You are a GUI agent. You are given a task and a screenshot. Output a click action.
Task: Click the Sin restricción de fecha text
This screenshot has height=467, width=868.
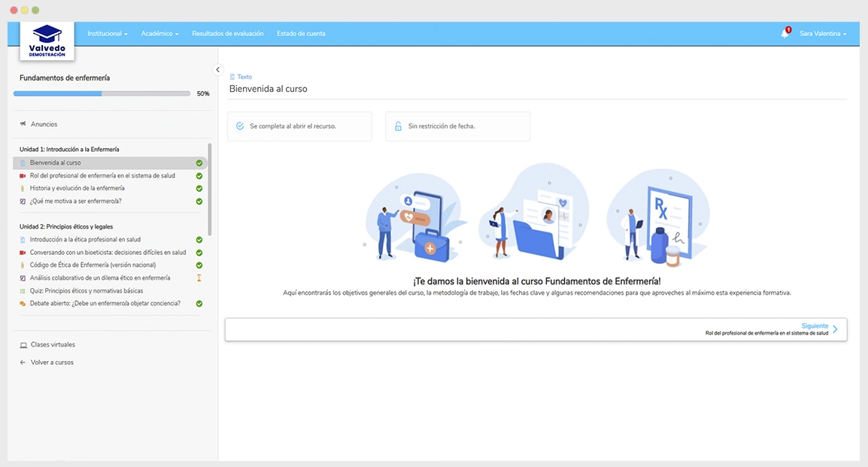(x=442, y=126)
